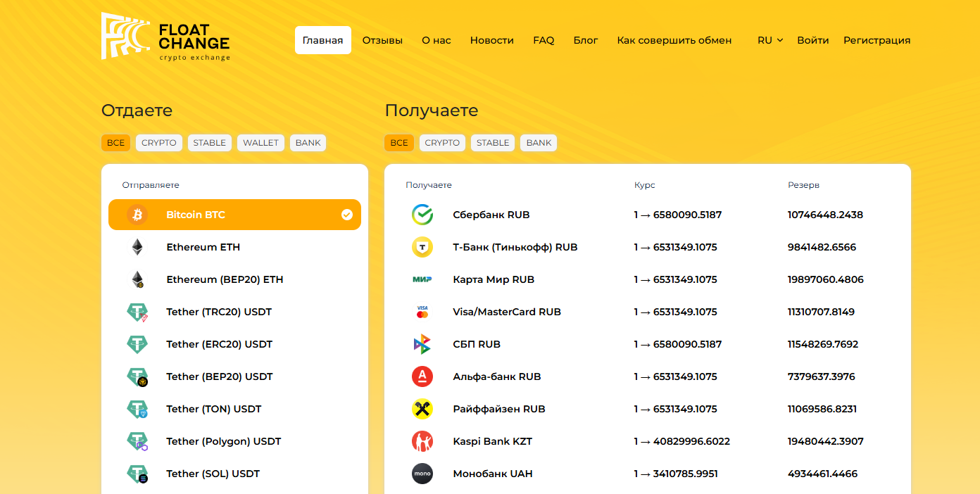
Task: Click the Sberbank green logo icon
Action: [422, 215]
